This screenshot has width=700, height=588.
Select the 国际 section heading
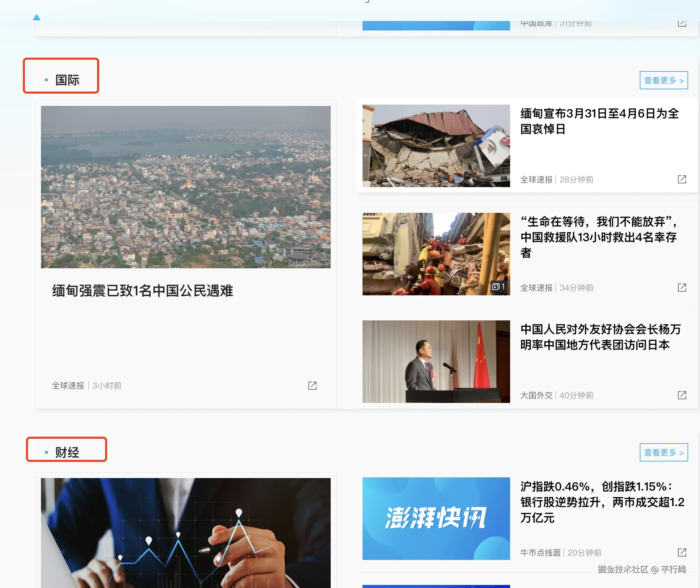pos(67,80)
